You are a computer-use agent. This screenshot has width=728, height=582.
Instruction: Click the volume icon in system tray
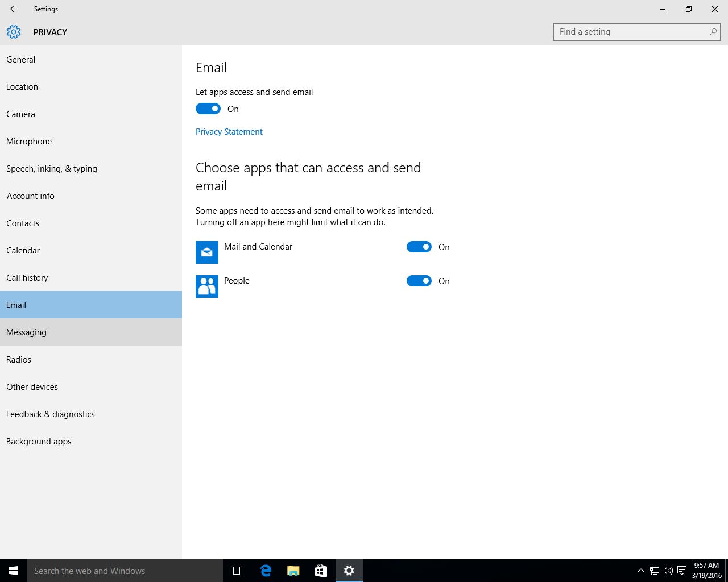tap(668, 571)
